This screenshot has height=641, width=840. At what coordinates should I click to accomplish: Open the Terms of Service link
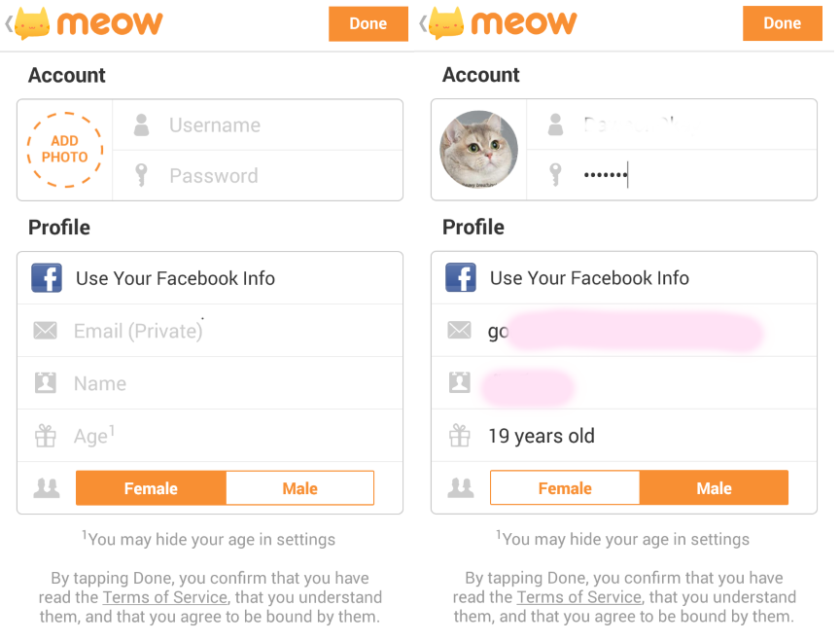(x=164, y=597)
